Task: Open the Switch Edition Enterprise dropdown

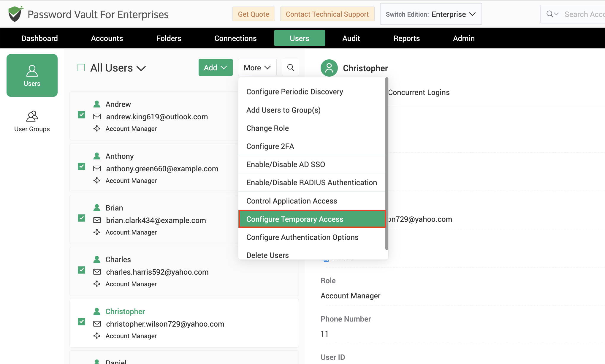Action: (x=431, y=14)
